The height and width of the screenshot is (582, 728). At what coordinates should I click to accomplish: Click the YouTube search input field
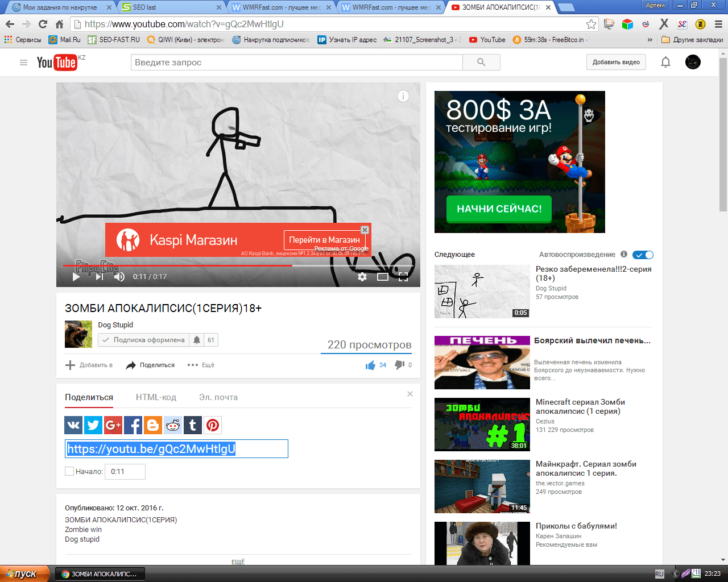[297, 63]
